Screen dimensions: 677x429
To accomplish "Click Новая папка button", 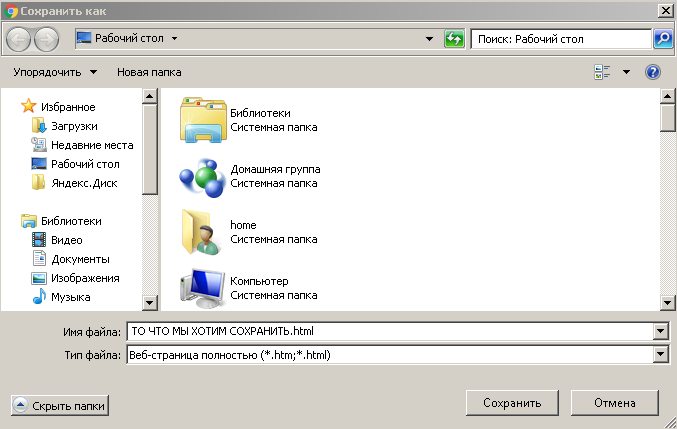I will tap(149, 72).
